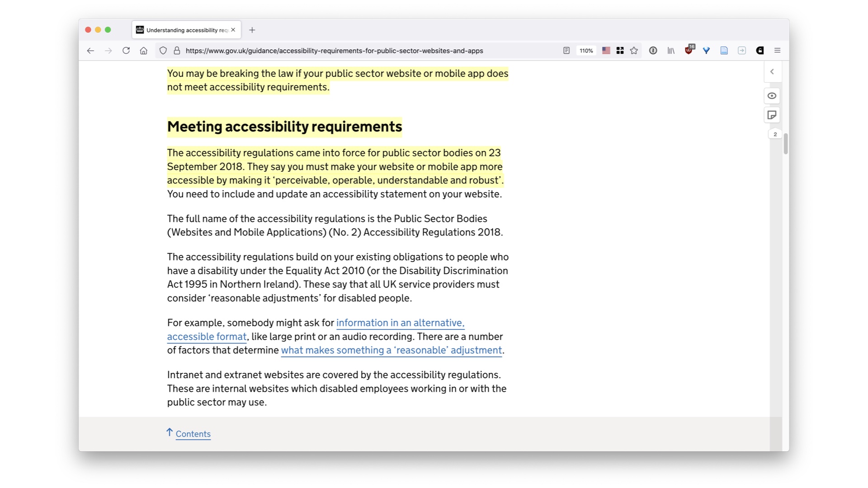Open the Firefox hamburger application menu
The height and width of the screenshot is (488, 868).
pos(778,51)
